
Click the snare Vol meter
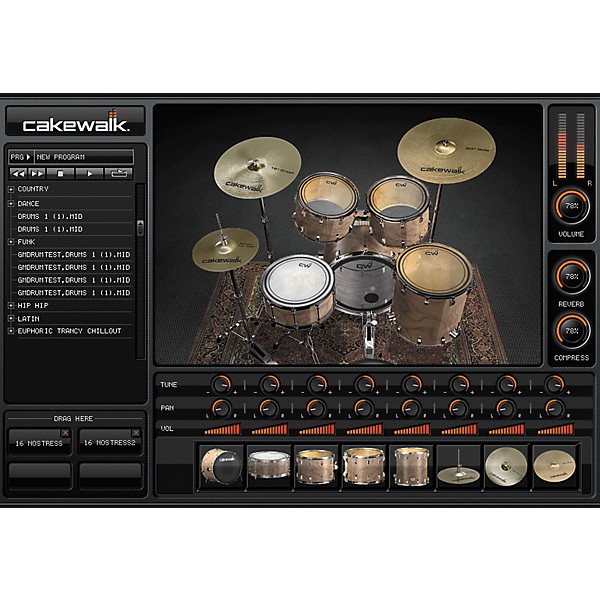[269, 430]
